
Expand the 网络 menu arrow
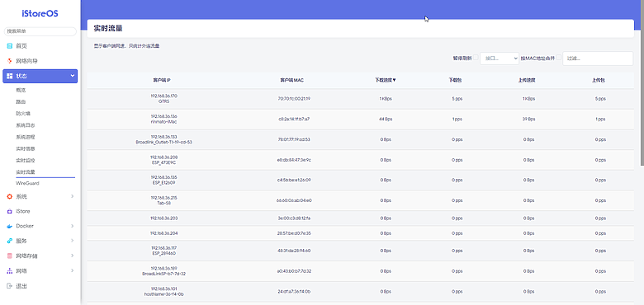73,271
